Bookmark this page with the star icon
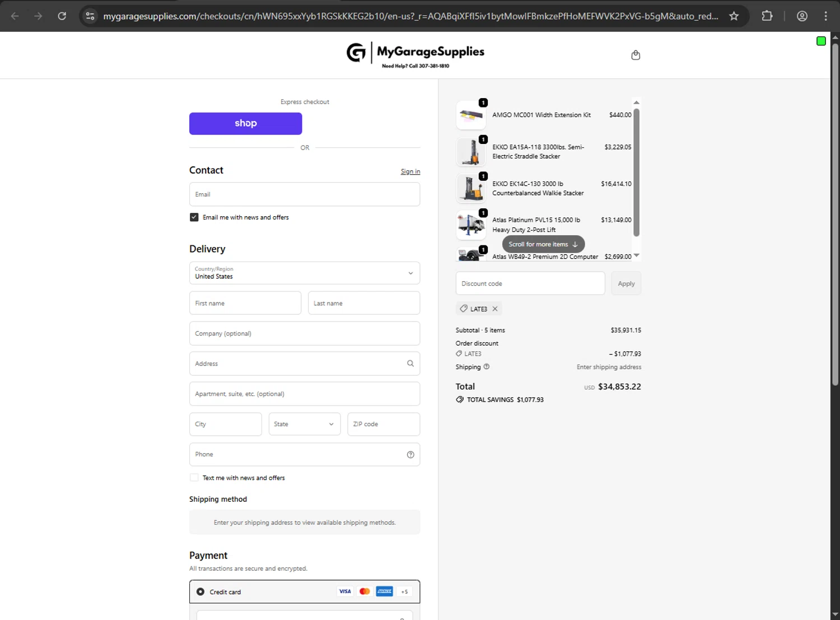840x620 pixels. [734, 16]
